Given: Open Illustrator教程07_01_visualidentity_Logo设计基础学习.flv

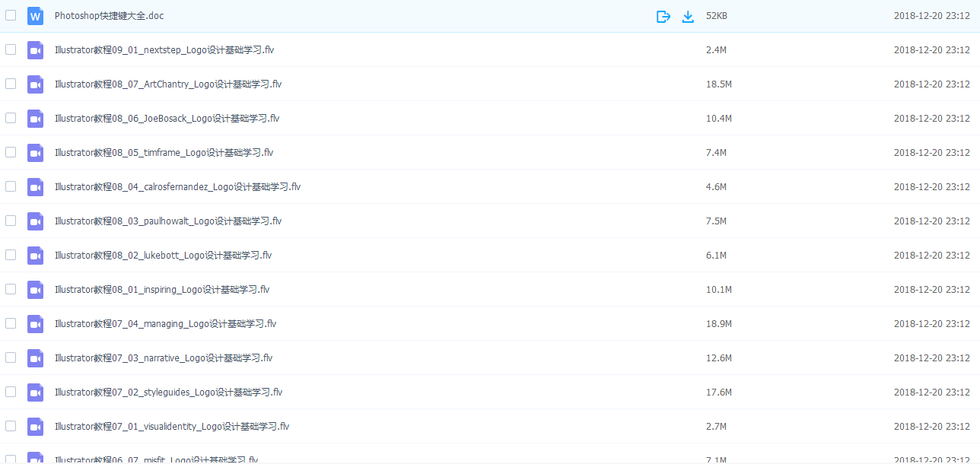Looking at the screenshot, I should coord(172,427).
